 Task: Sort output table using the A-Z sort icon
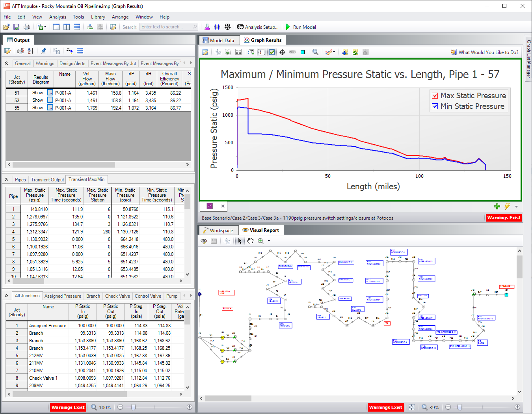(x=30, y=51)
